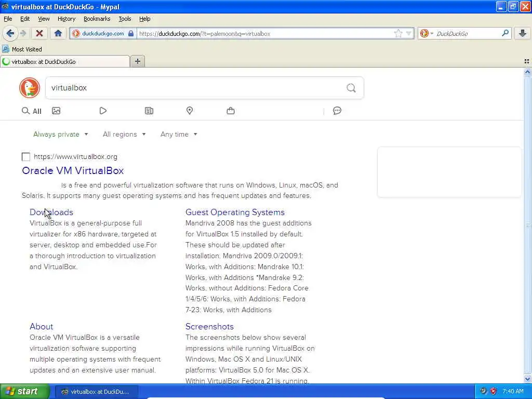
Task: Switch to News results icon
Action: 149,111
